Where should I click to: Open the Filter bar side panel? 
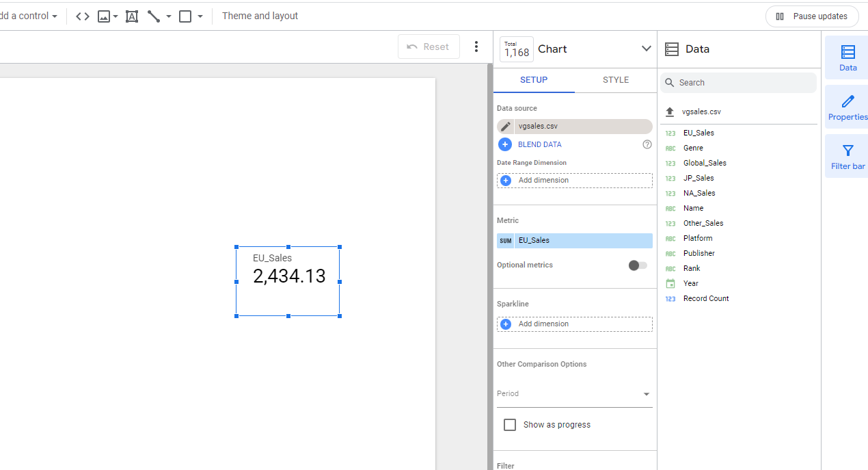847,157
